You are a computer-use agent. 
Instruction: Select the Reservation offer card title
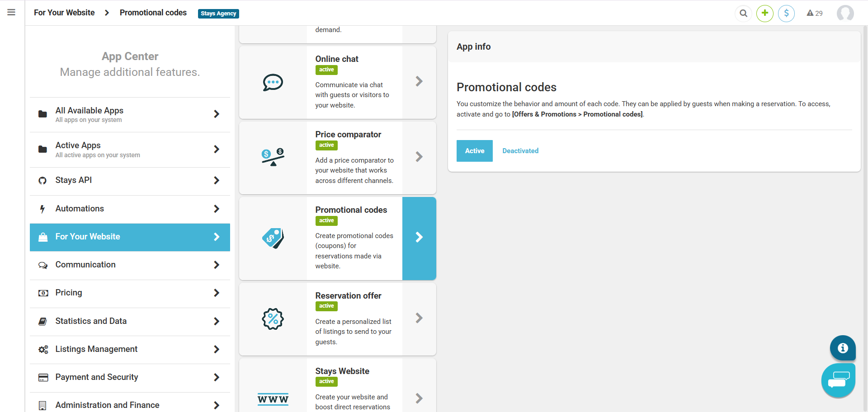pos(348,296)
